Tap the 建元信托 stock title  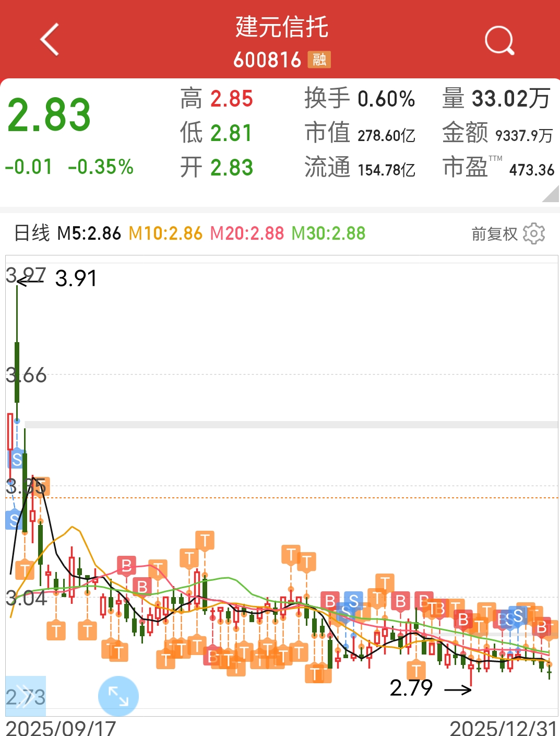point(282,27)
